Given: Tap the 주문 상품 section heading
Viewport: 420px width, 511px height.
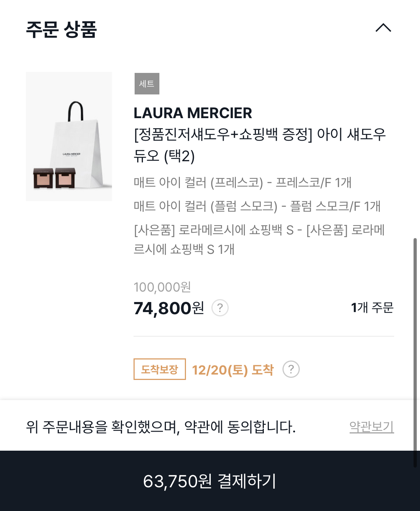Looking at the screenshot, I should 61,29.
